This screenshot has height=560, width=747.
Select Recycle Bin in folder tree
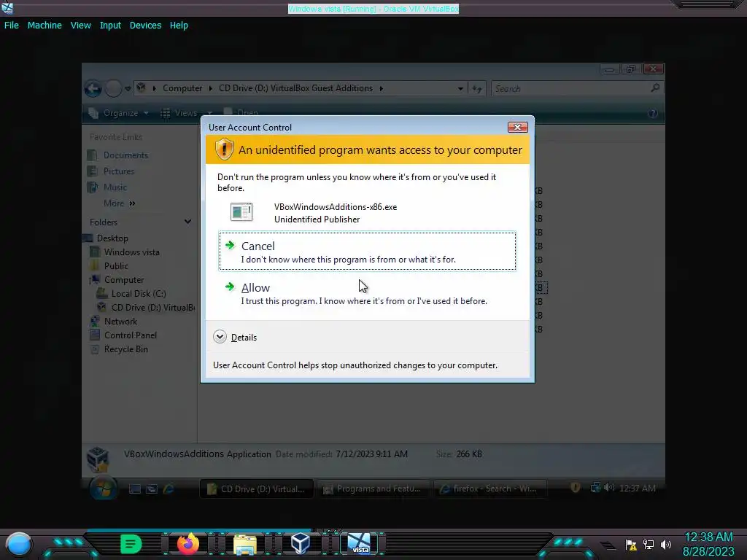point(125,349)
